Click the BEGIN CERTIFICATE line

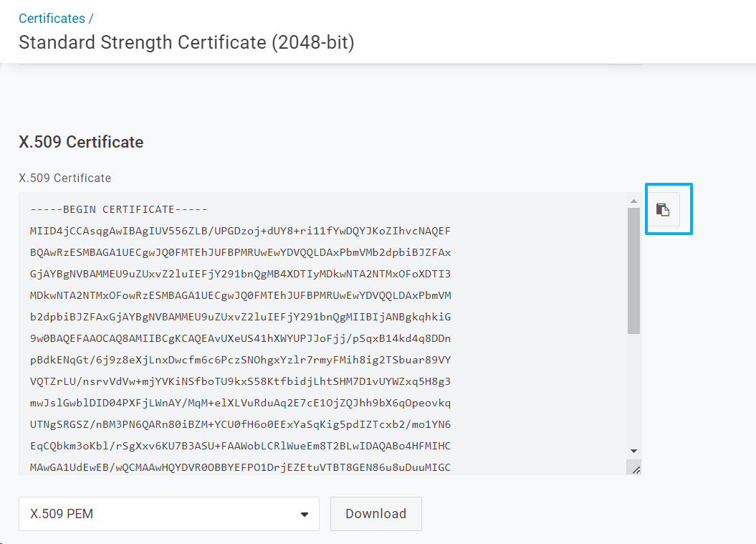point(119,209)
